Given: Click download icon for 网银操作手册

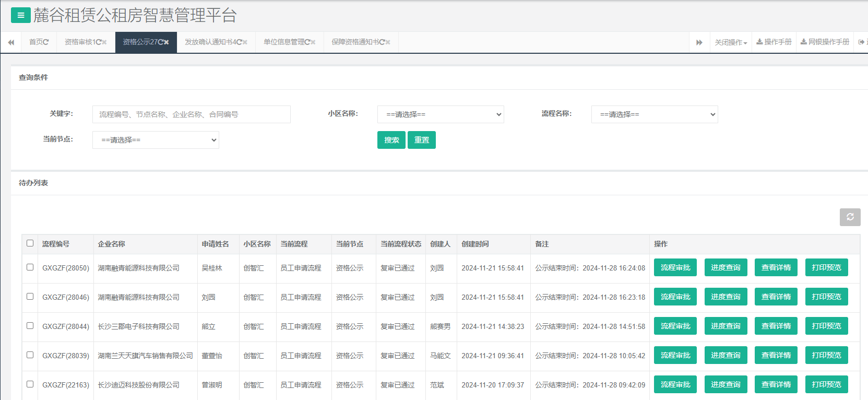Looking at the screenshot, I should [x=803, y=42].
